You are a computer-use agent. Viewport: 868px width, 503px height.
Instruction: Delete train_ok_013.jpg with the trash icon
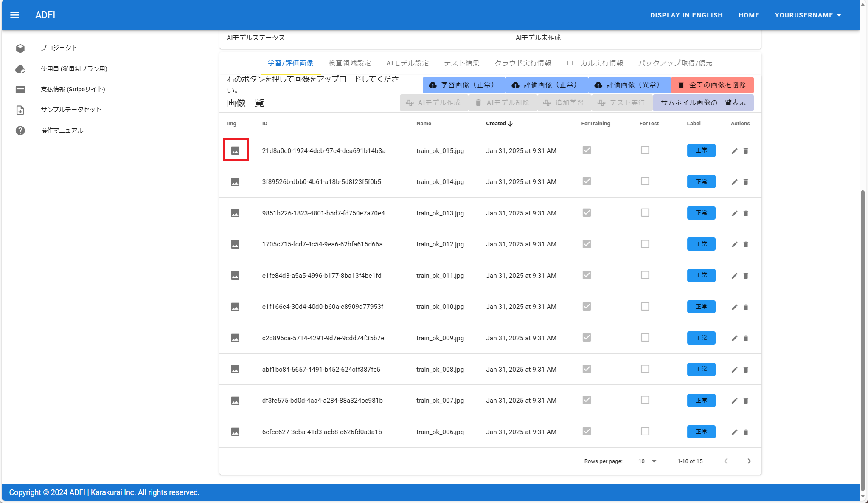pos(746,213)
